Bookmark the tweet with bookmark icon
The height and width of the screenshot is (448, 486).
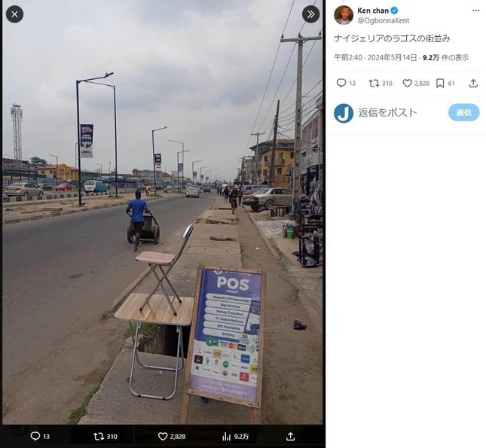coord(440,83)
